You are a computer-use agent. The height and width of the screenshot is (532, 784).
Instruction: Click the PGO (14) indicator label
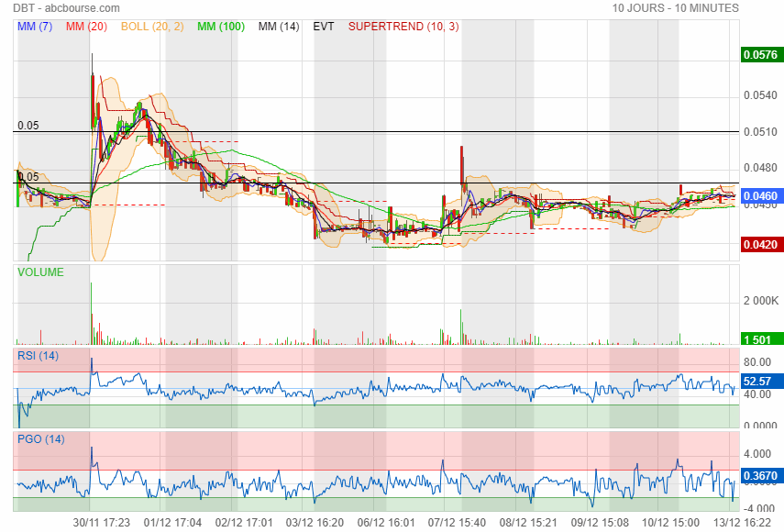pyautogui.click(x=41, y=439)
